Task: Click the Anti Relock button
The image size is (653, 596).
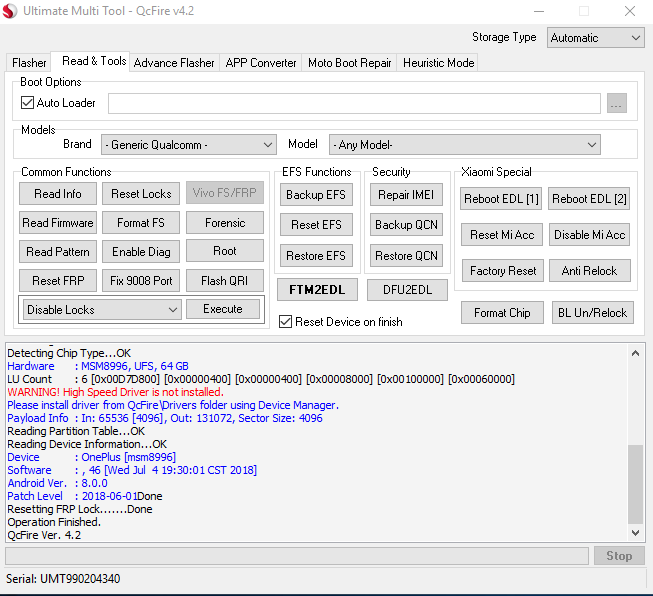Action: 589,271
